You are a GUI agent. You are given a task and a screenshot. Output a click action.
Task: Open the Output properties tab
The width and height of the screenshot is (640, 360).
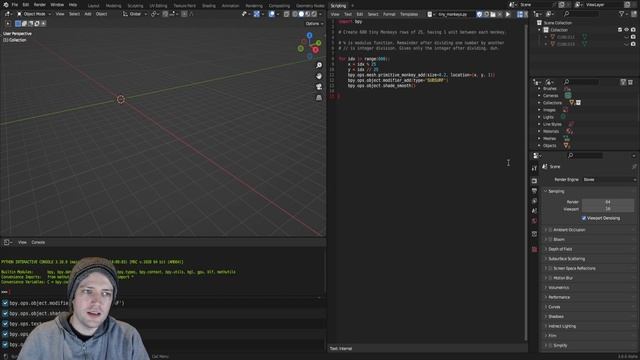[534, 191]
